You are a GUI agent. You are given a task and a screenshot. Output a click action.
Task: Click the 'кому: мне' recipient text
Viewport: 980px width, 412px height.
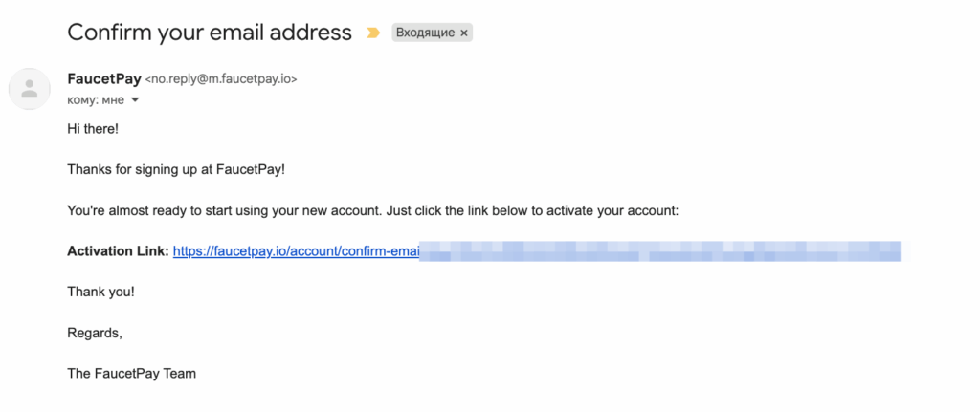pyautogui.click(x=96, y=99)
